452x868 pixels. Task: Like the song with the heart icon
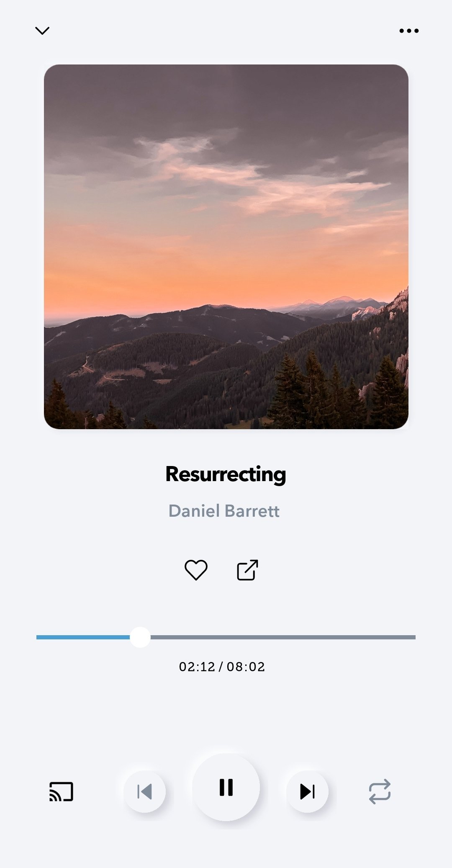196,570
